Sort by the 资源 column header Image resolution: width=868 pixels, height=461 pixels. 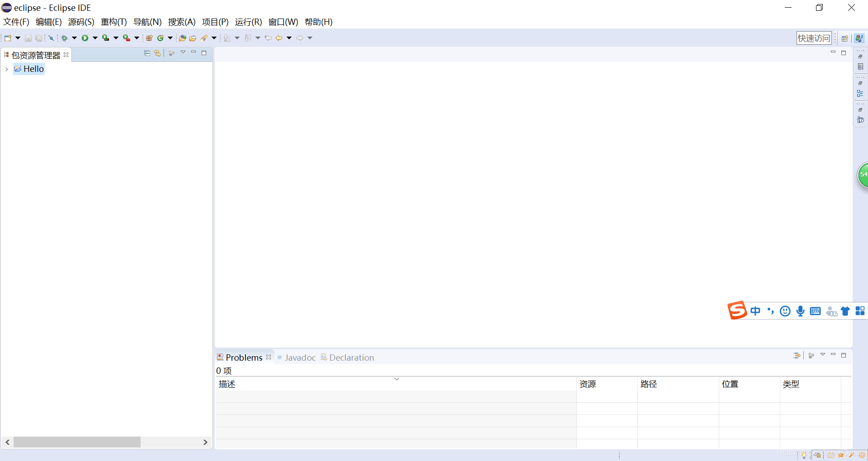(607, 384)
